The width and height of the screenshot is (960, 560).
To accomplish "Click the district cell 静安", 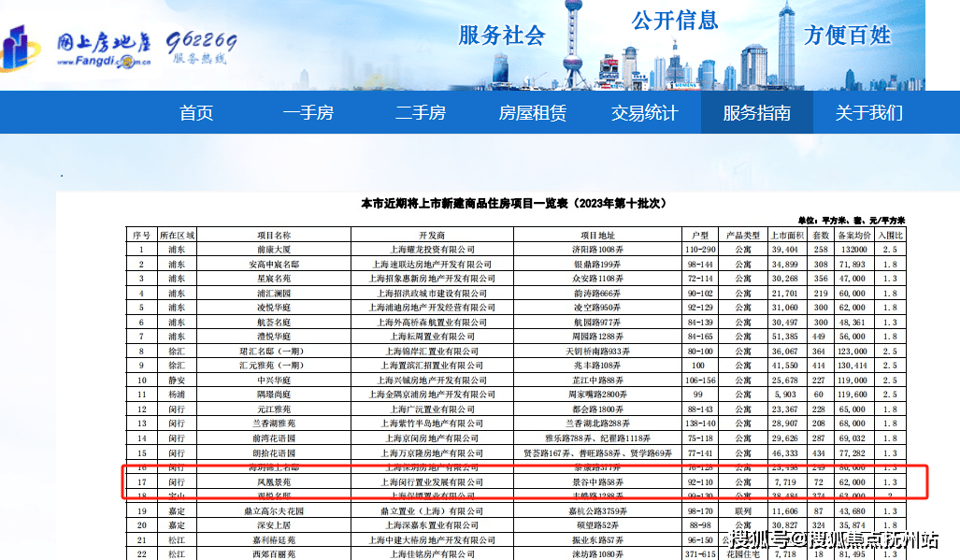I will (177, 381).
